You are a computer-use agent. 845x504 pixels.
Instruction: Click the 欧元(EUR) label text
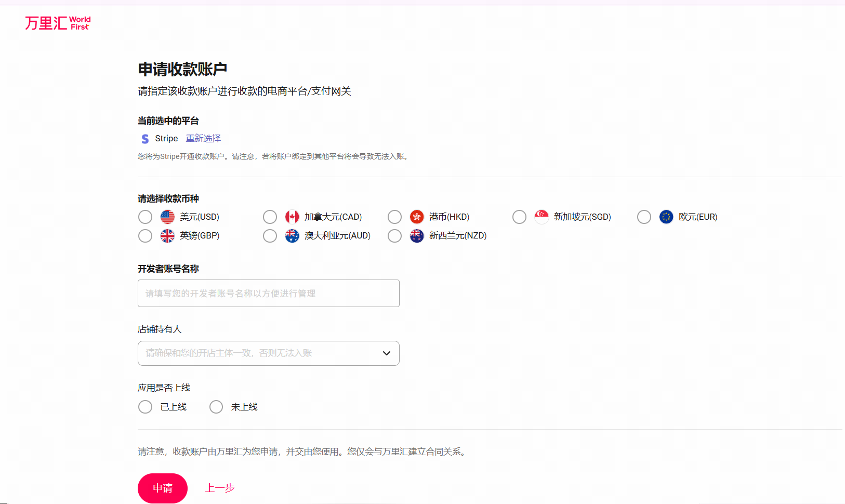(x=698, y=217)
